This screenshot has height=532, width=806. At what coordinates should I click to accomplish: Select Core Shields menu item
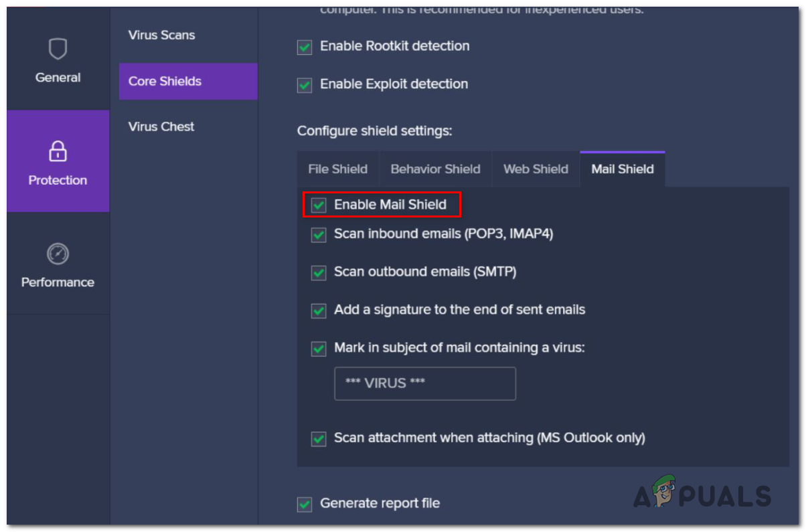(188, 81)
